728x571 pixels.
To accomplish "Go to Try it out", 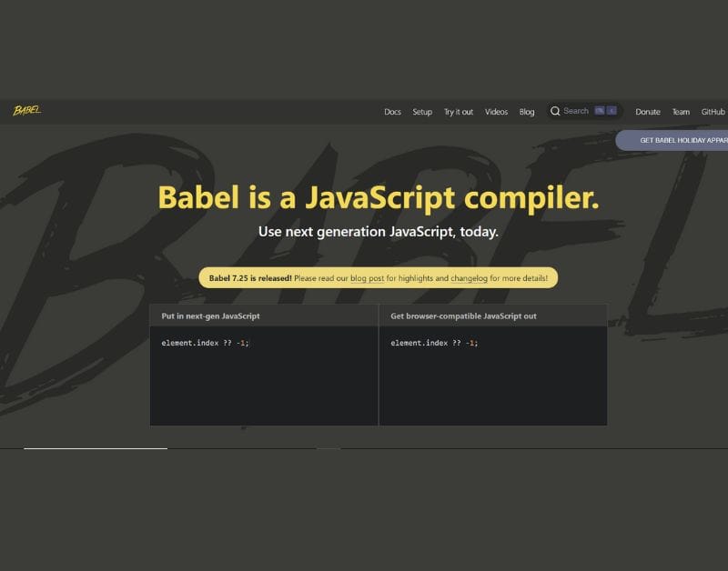I will 459,112.
